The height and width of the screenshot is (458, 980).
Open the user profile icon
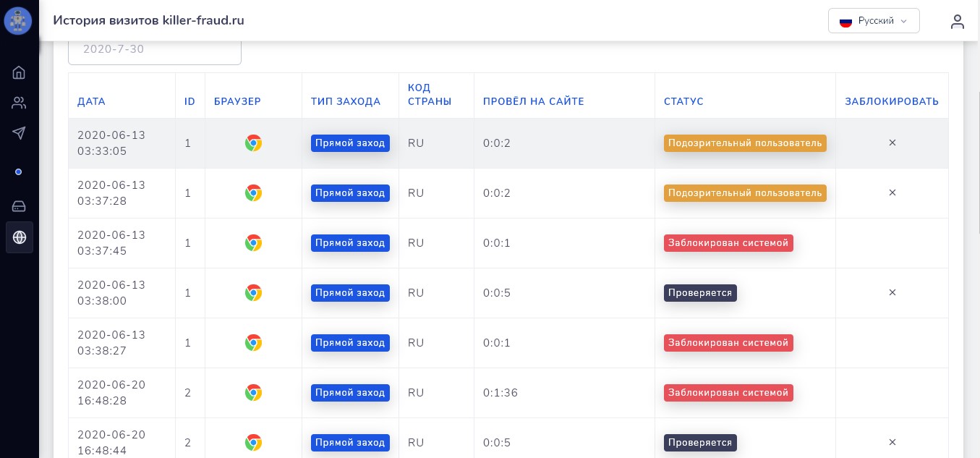tap(958, 21)
